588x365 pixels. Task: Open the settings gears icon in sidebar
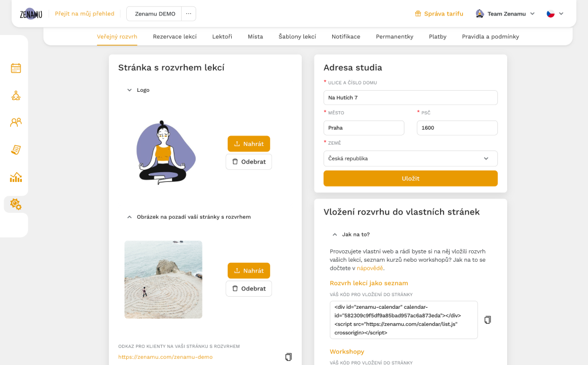pos(15,204)
